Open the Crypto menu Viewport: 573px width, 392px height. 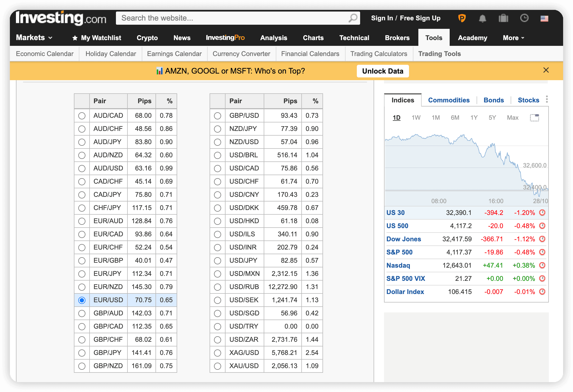[x=147, y=38]
